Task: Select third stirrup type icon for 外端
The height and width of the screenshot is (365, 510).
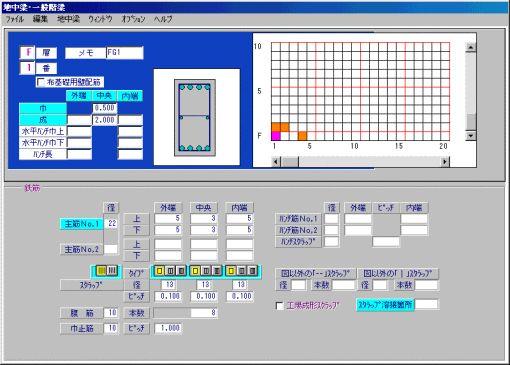Action: click(181, 271)
